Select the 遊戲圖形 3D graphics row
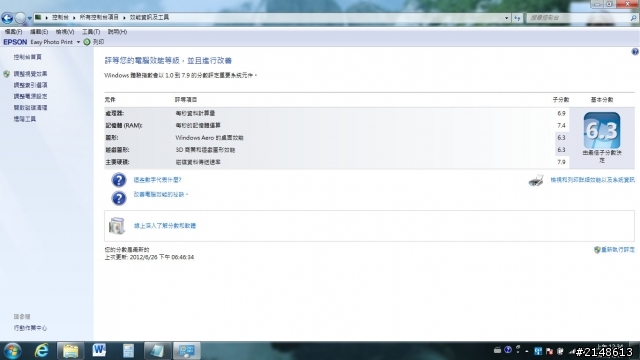640x360 pixels. (337, 150)
